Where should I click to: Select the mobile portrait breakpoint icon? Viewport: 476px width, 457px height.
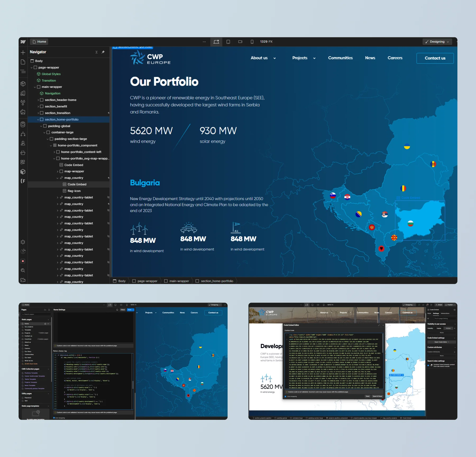(252, 42)
